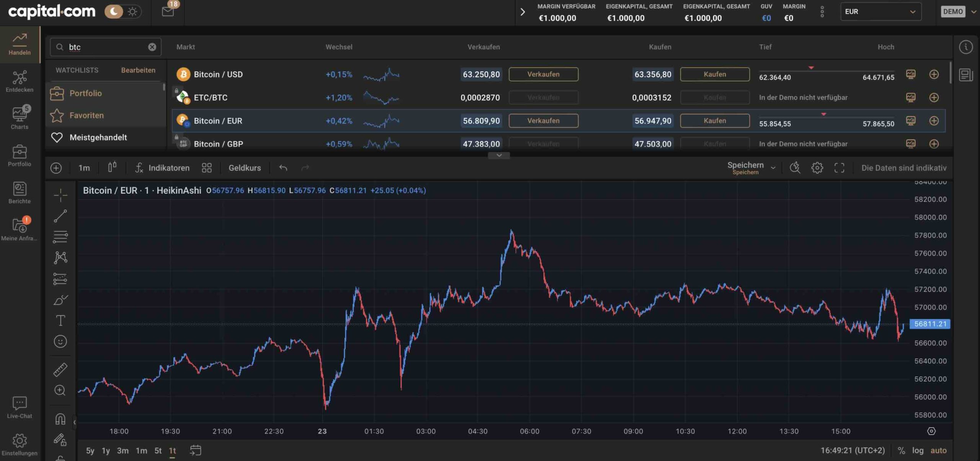Toggle magnet mode for drawings
The image size is (980, 461).
pyautogui.click(x=60, y=419)
